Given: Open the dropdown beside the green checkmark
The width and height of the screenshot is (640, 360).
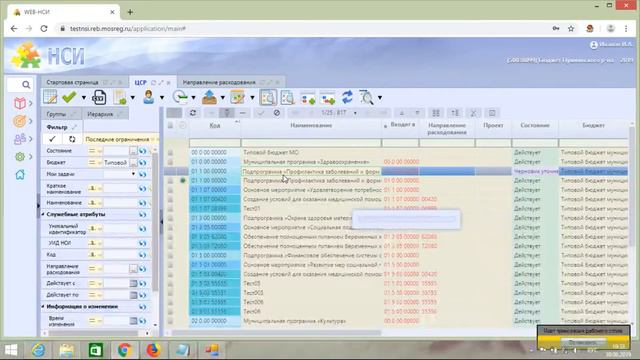Looking at the screenshot, I should pos(84,98).
